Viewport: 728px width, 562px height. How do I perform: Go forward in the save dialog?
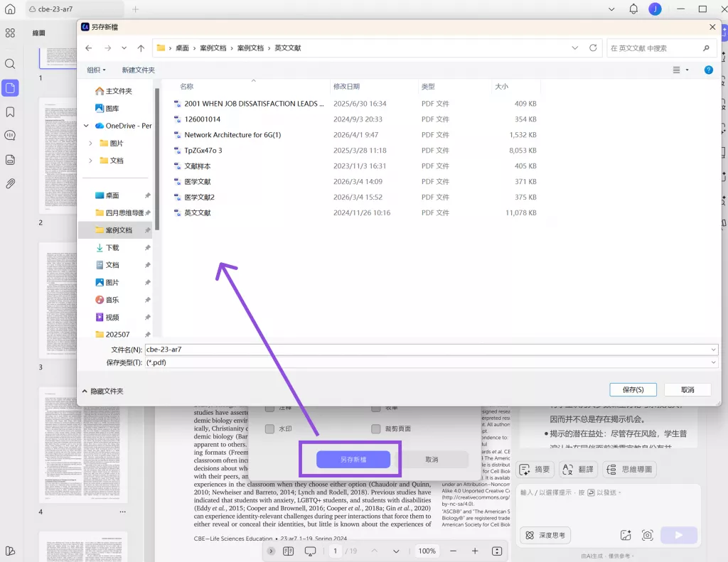pos(108,48)
